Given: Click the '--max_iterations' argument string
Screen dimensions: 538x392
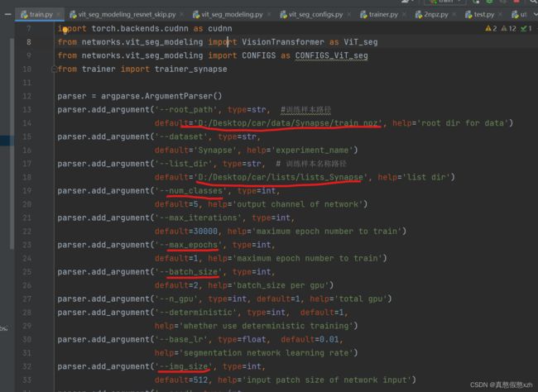Looking at the screenshot, I should tap(198, 218).
